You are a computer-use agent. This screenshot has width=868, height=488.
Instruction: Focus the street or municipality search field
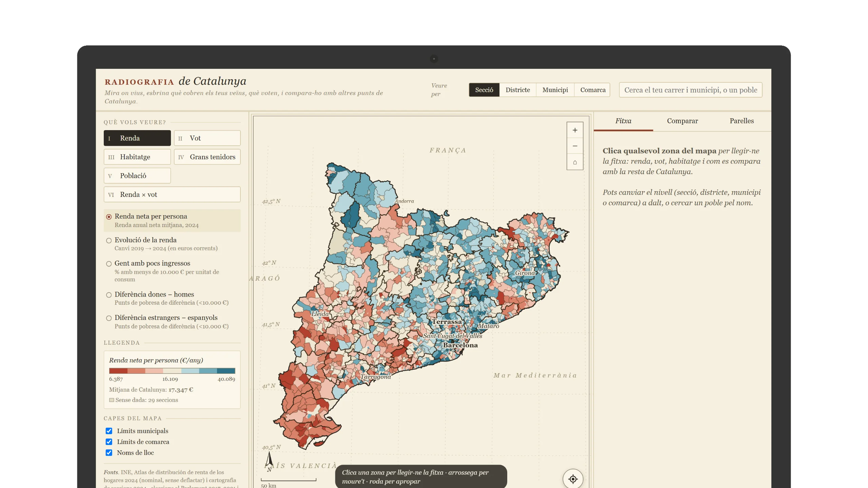point(690,90)
